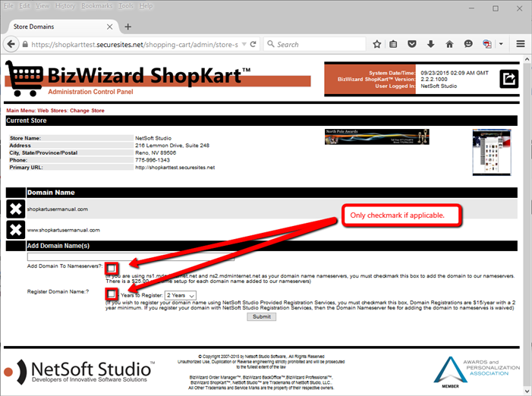The height and width of the screenshot is (396, 532).
Task: Go back with the browser back arrow
Action: pyautogui.click(x=11, y=44)
